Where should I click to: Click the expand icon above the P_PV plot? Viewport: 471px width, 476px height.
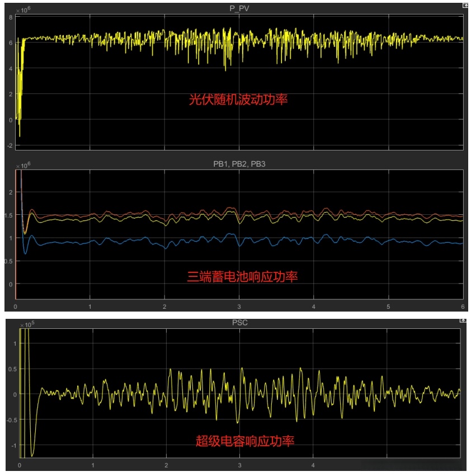coord(465,5)
